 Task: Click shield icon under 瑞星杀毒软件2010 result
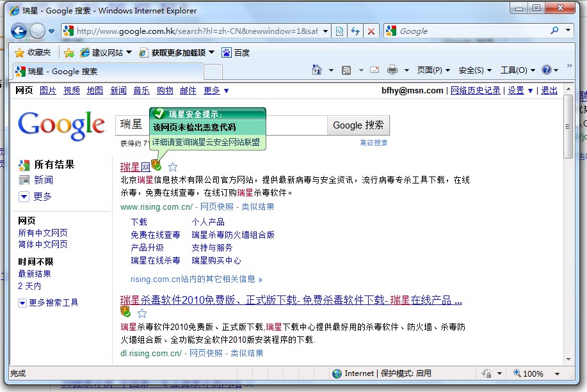point(125,311)
